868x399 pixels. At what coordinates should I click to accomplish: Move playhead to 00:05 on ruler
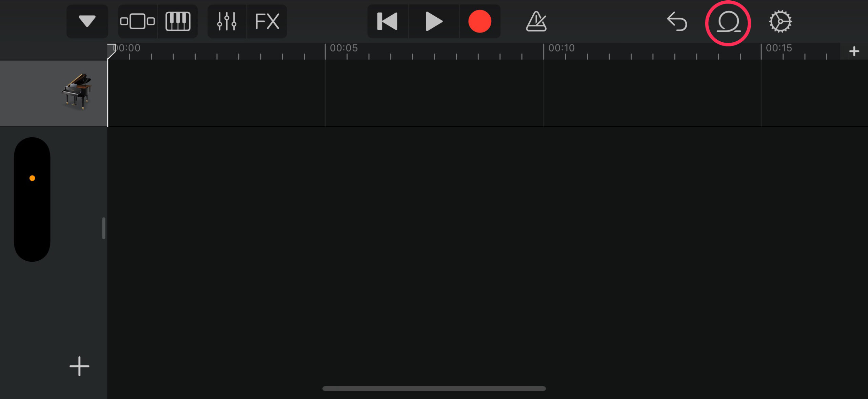pos(343,48)
